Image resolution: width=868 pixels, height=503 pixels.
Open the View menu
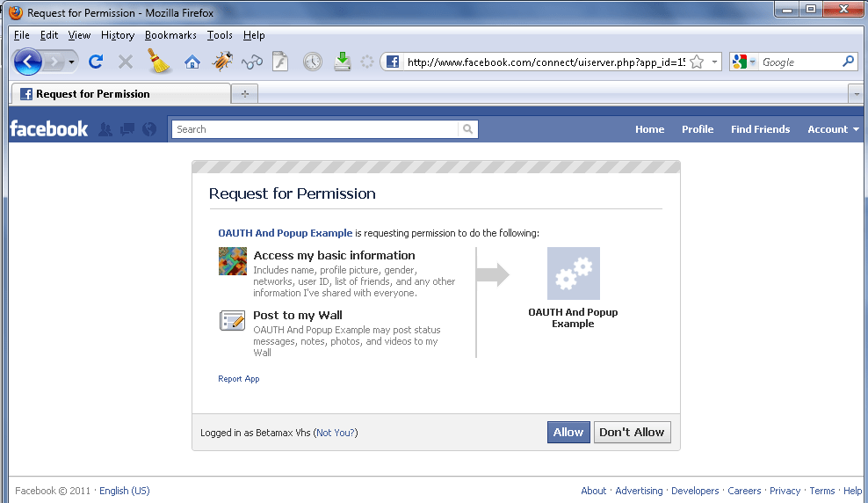coord(79,35)
